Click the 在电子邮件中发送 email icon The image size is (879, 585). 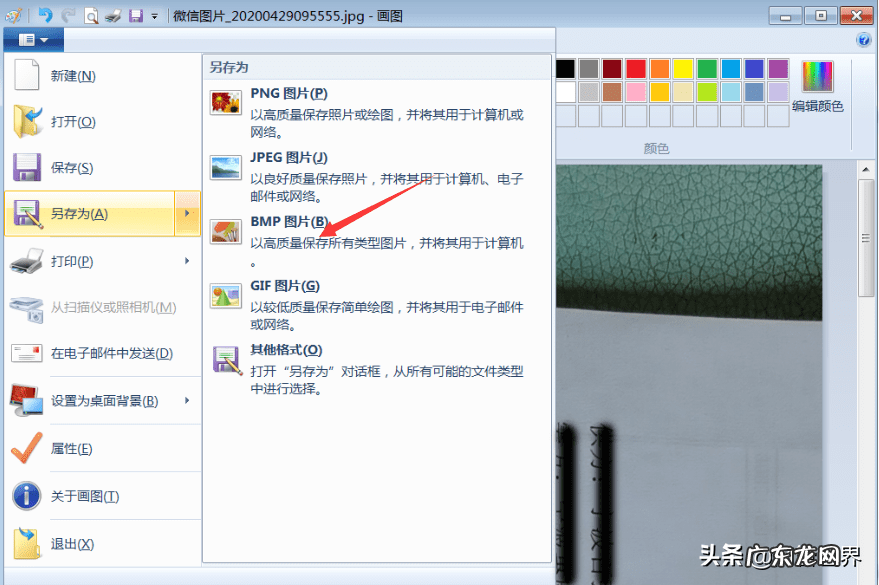(x=25, y=353)
